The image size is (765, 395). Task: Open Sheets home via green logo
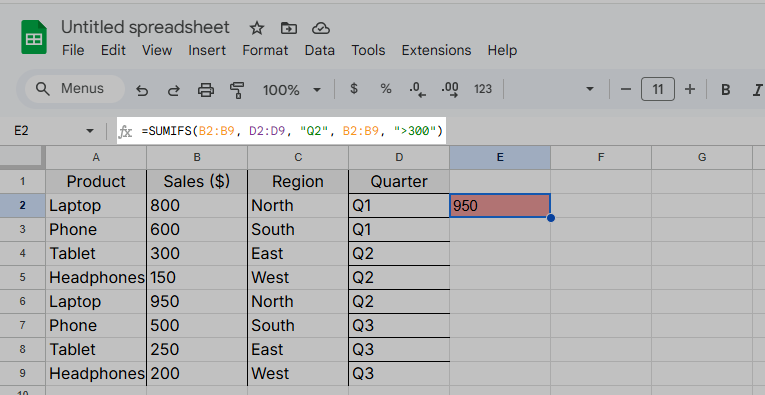click(x=34, y=37)
